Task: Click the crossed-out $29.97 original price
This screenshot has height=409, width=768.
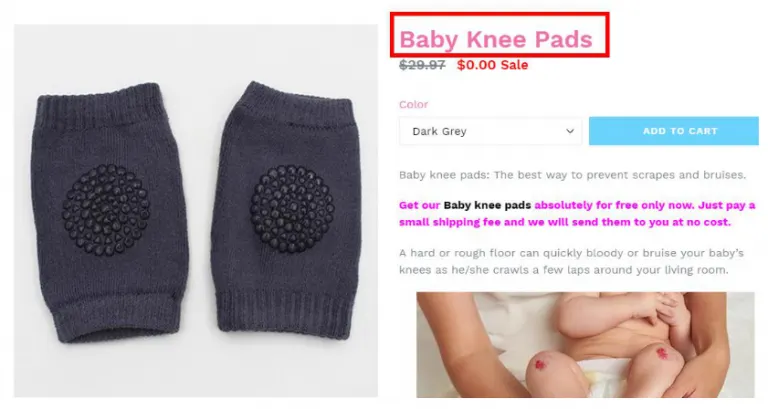Action: coord(422,65)
